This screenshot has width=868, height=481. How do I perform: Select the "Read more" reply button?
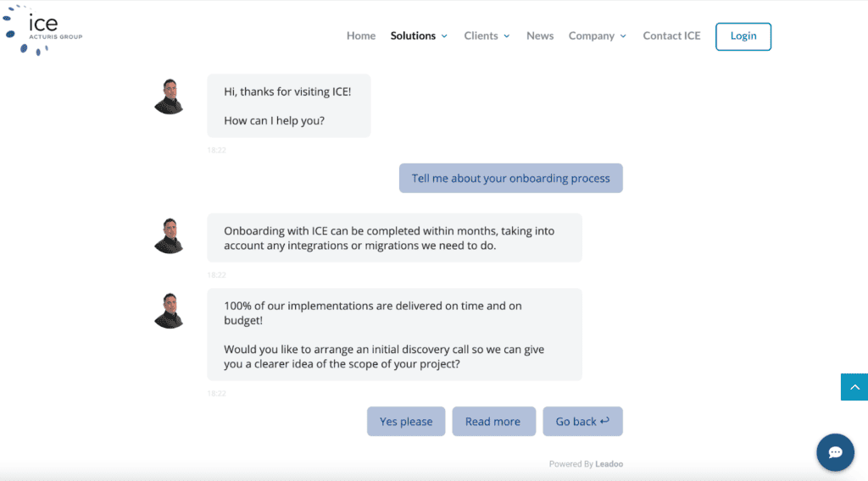tap(493, 422)
